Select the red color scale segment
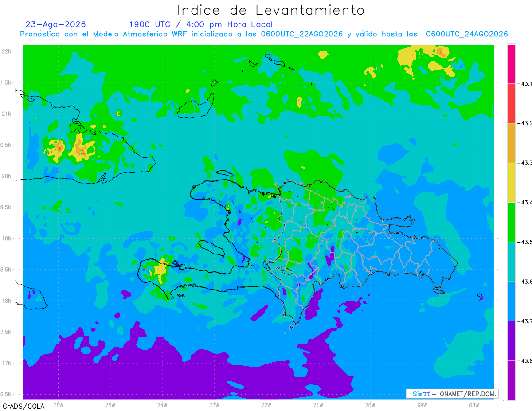 (x=511, y=103)
